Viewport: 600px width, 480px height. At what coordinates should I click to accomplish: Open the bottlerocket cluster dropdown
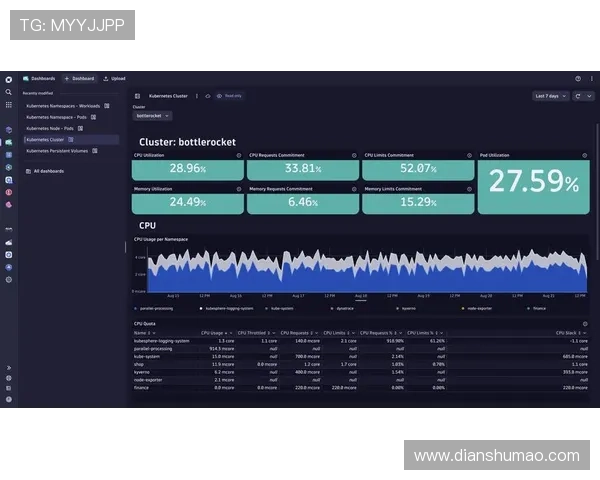tap(152, 116)
